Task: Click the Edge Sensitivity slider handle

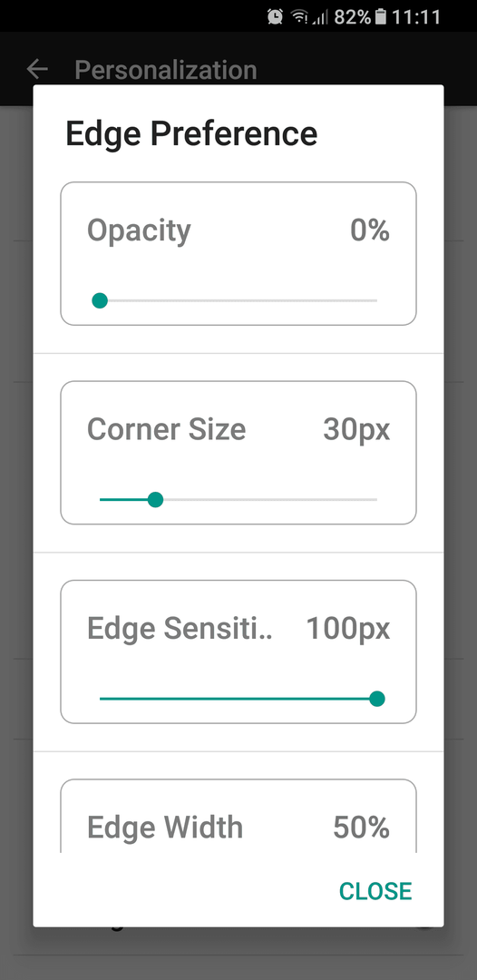Action: 376,699
